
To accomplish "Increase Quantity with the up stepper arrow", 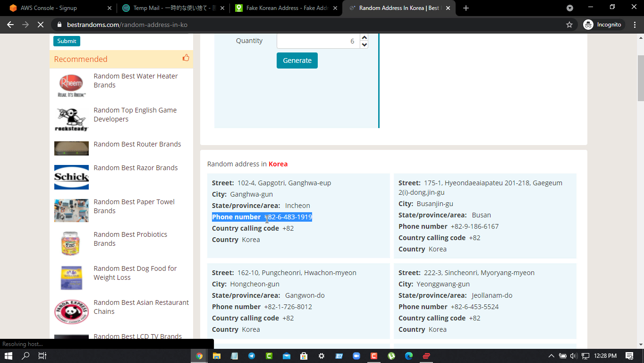I will (364, 37).
